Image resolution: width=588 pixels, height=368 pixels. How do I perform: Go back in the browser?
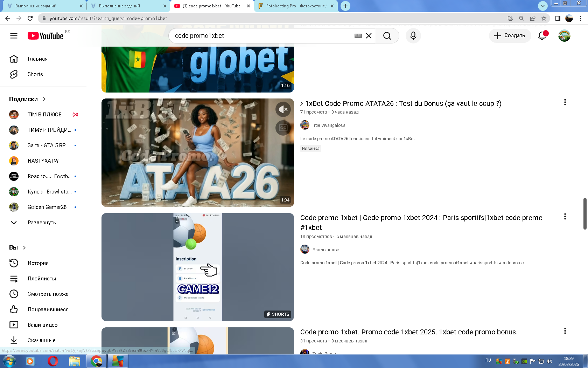click(8, 18)
